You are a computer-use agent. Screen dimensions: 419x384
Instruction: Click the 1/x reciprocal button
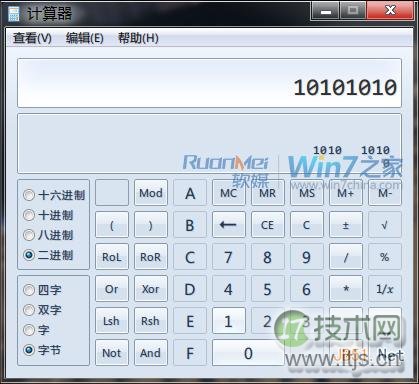point(385,289)
